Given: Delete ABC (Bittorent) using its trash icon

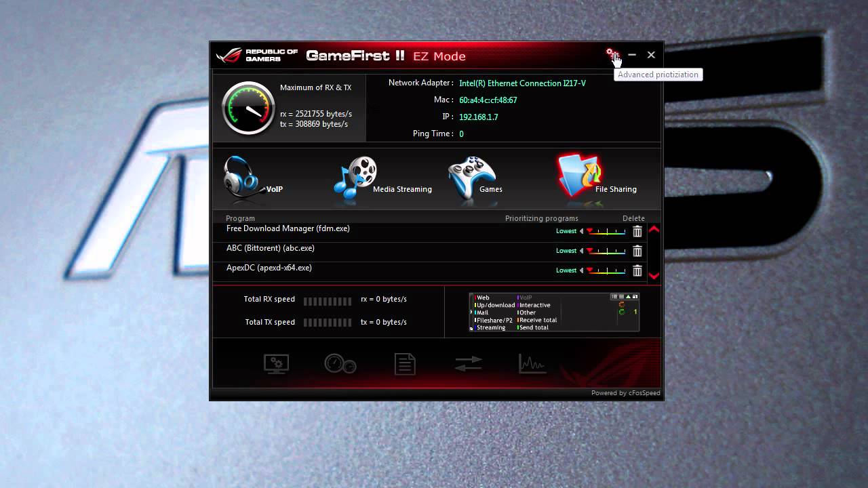Looking at the screenshot, I should pos(637,251).
